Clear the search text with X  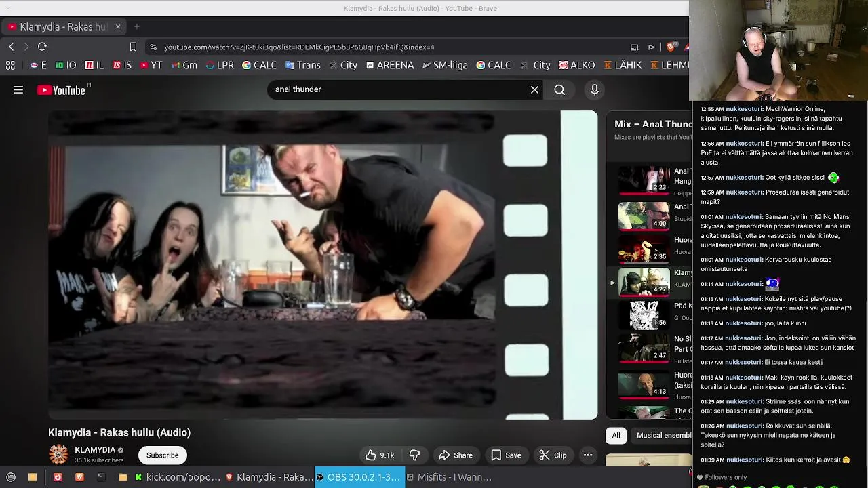(534, 89)
